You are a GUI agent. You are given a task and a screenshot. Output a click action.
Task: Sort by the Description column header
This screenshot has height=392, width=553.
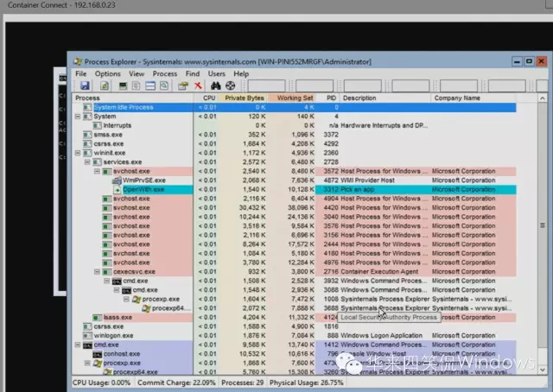(385, 98)
